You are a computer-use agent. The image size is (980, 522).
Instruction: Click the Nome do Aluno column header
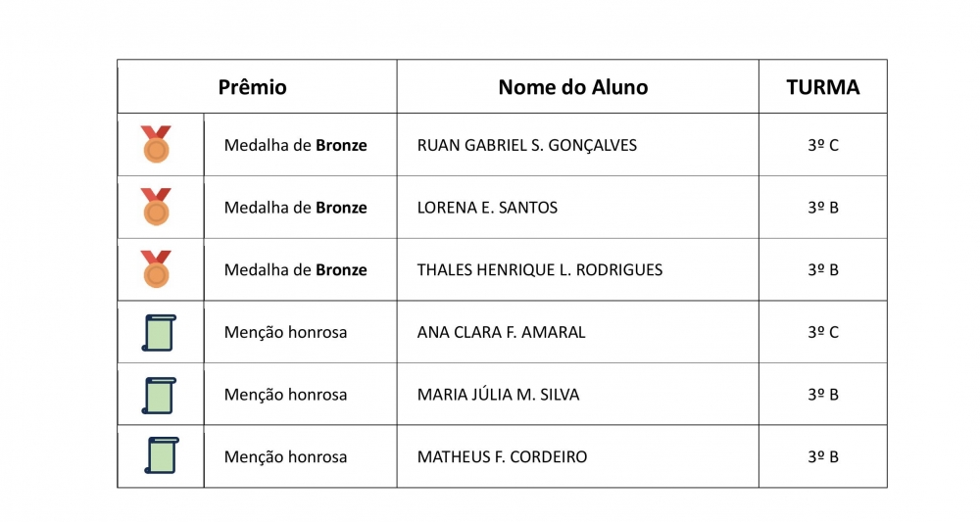(x=573, y=87)
